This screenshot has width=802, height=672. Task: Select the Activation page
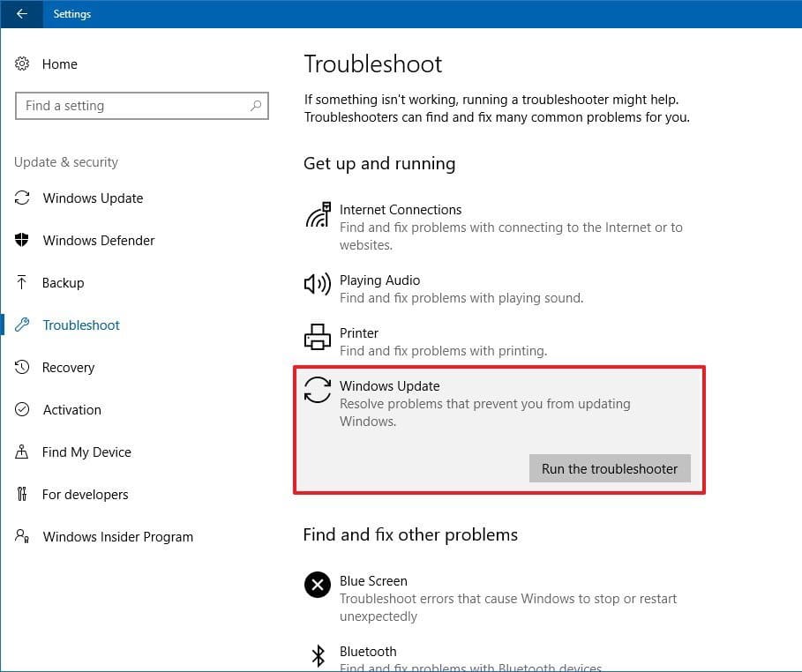tap(71, 410)
